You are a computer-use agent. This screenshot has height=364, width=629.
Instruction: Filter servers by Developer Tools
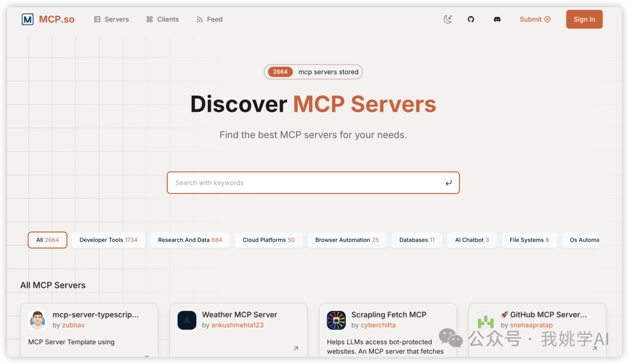(108, 239)
